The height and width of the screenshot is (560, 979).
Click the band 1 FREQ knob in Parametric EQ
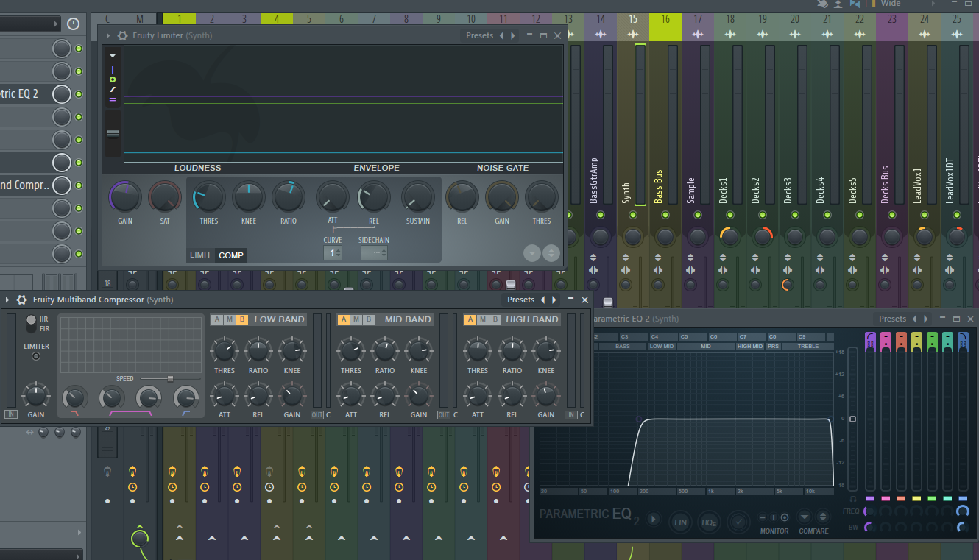pyautogui.click(x=869, y=511)
